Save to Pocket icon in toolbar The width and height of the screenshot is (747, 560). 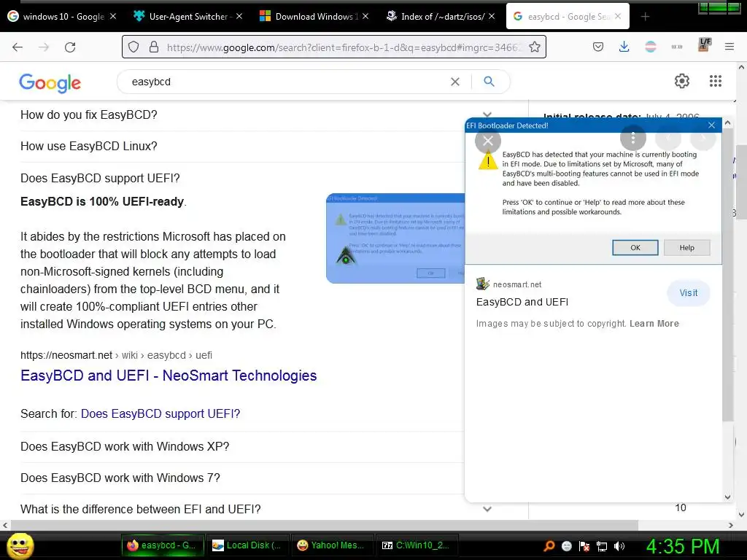pos(598,47)
